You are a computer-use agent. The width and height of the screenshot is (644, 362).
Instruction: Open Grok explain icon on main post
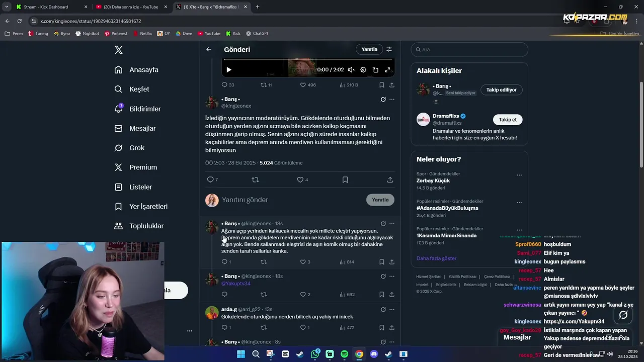(383, 100)
